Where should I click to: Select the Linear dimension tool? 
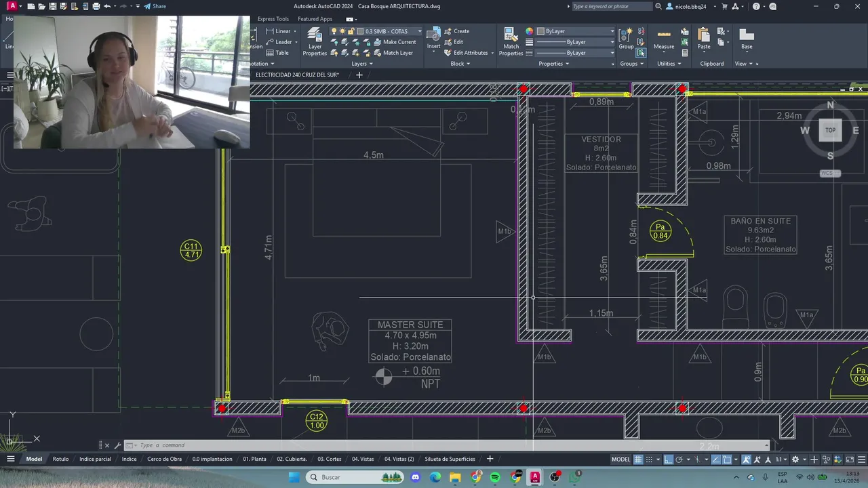coord(278,31)
